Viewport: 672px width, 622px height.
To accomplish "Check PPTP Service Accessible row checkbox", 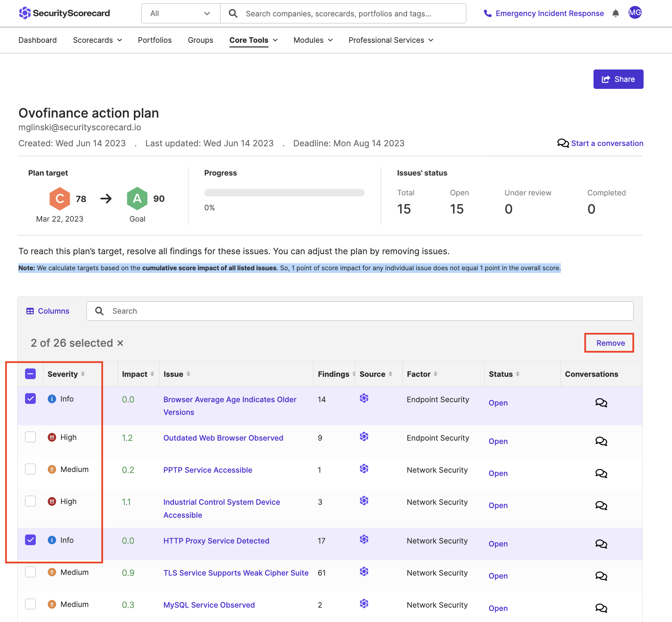I will [30, 469].
